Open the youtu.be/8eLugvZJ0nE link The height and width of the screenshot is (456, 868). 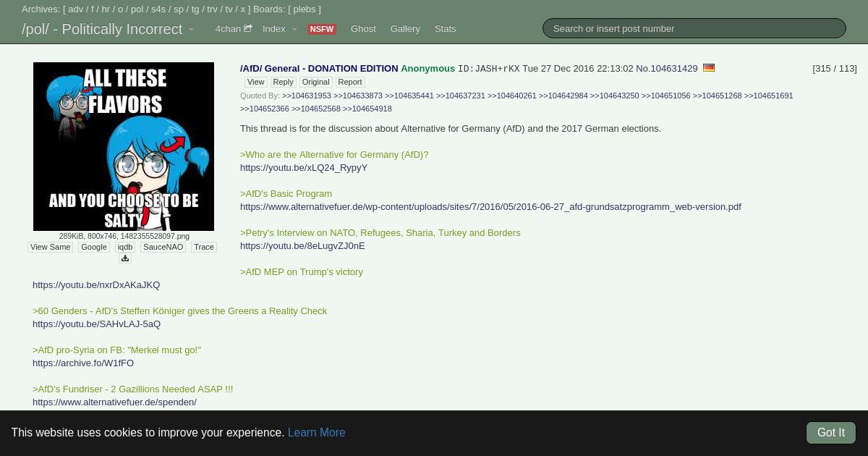coord(302,245)
